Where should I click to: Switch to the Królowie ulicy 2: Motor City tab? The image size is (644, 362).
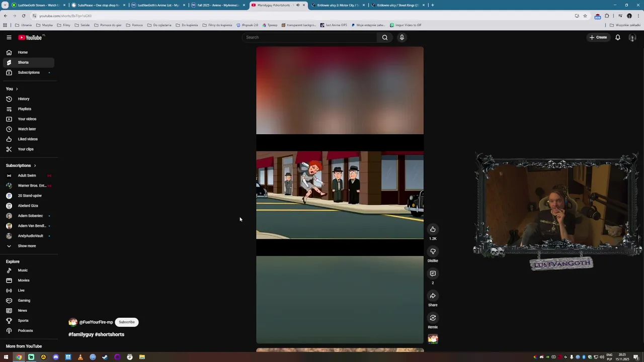(x=337, y=5)
